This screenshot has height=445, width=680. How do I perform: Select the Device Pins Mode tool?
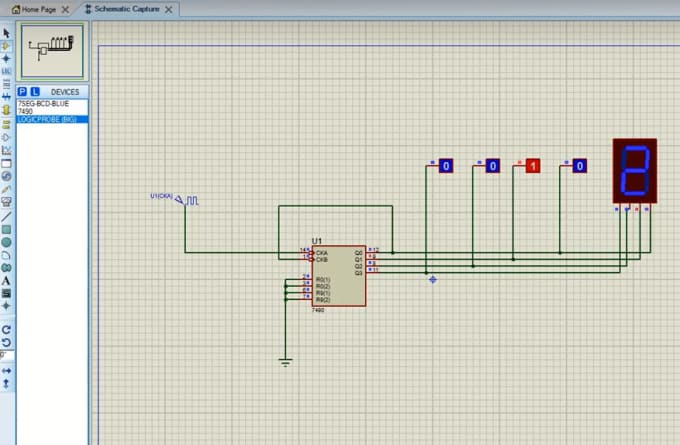[6, 138]
